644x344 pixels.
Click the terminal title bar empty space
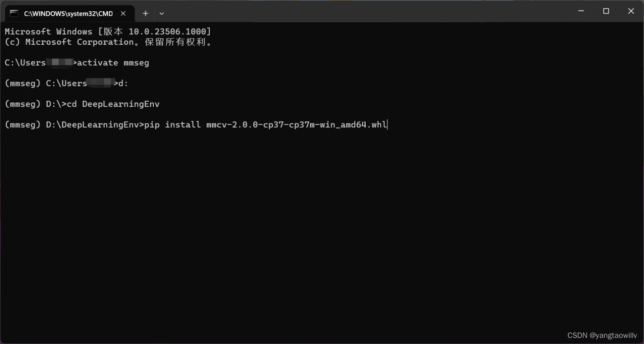point(347,12)
